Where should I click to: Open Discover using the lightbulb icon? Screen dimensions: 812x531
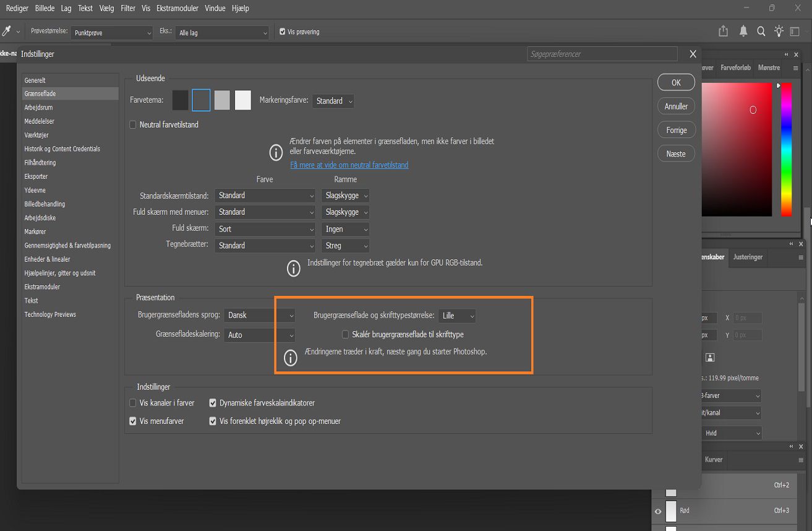tap(779, 31)
